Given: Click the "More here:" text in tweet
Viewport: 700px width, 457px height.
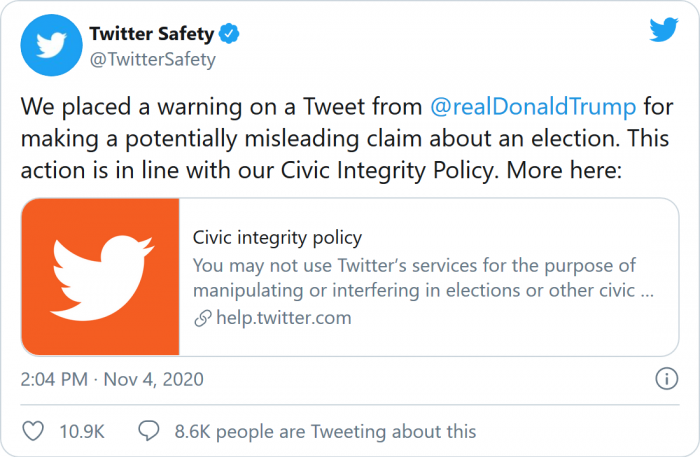Looking at the screenshot, I should coord(565,170).
